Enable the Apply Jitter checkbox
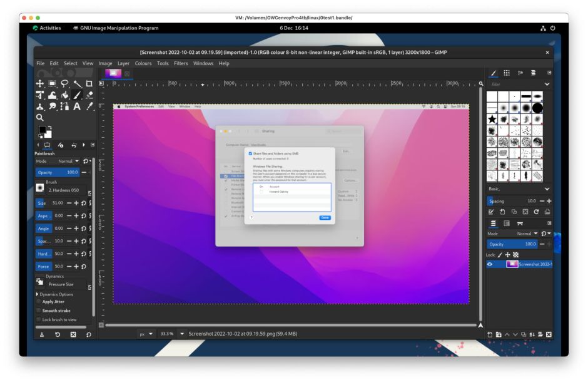The image size is (588, 382). (38, 301)
